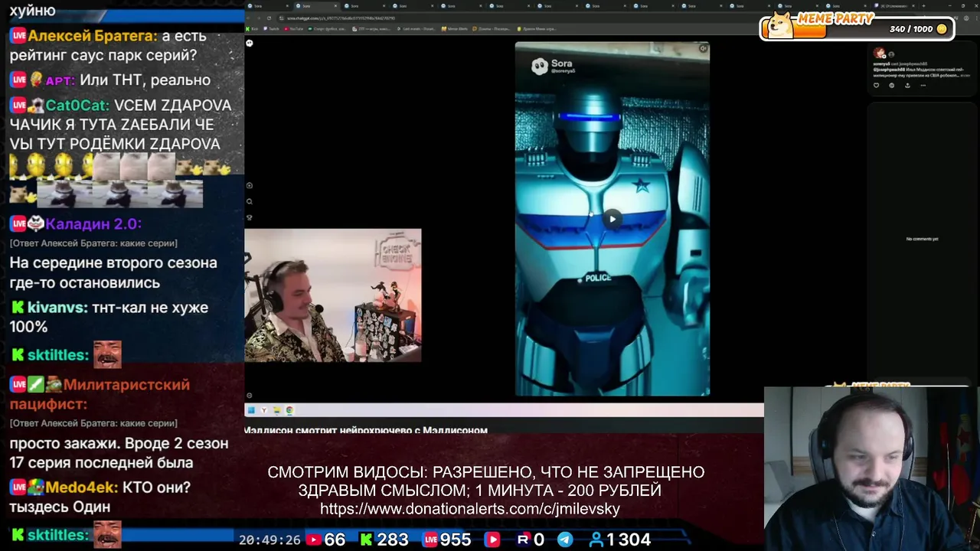The height and width of the screenshot is (551, 980).
Task: Click the bearded streamer webcam at bottom right
Action: click(x=872, y=468)
